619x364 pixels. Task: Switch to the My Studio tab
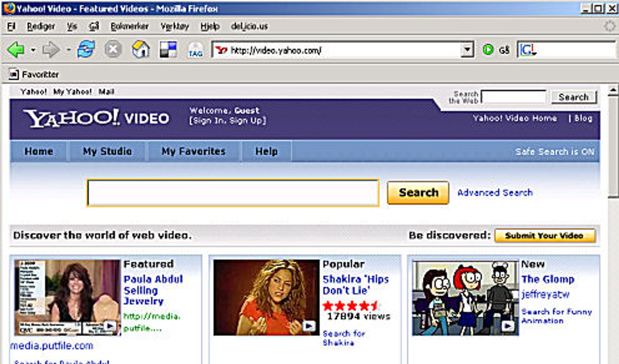coord(107,151)
